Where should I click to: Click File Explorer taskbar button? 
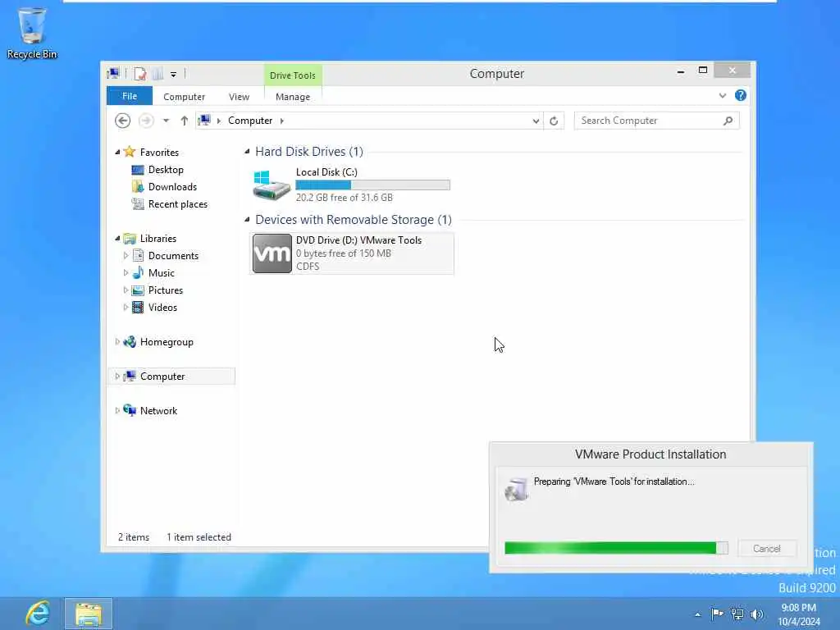pos(89,614)
